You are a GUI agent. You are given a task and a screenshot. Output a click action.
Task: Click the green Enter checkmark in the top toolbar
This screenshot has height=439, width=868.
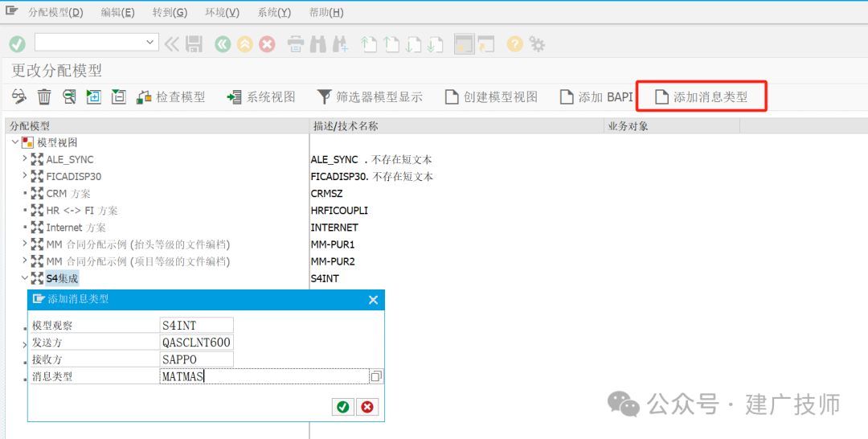tap(17, 43)
